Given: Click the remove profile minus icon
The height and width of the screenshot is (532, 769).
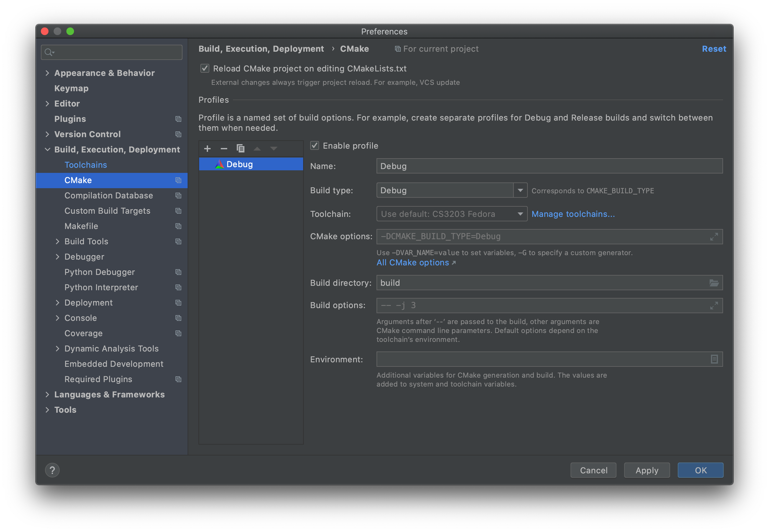Looking at the screenshot, I should tap(223, 148).
